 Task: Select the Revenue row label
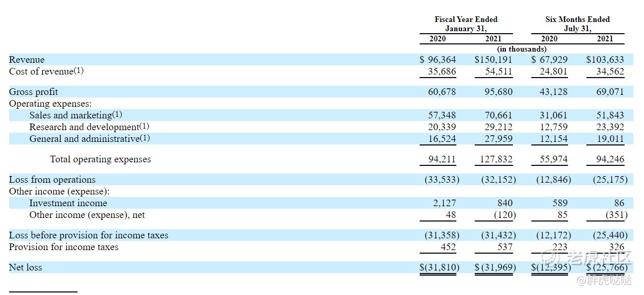click(x=27, y=60)
